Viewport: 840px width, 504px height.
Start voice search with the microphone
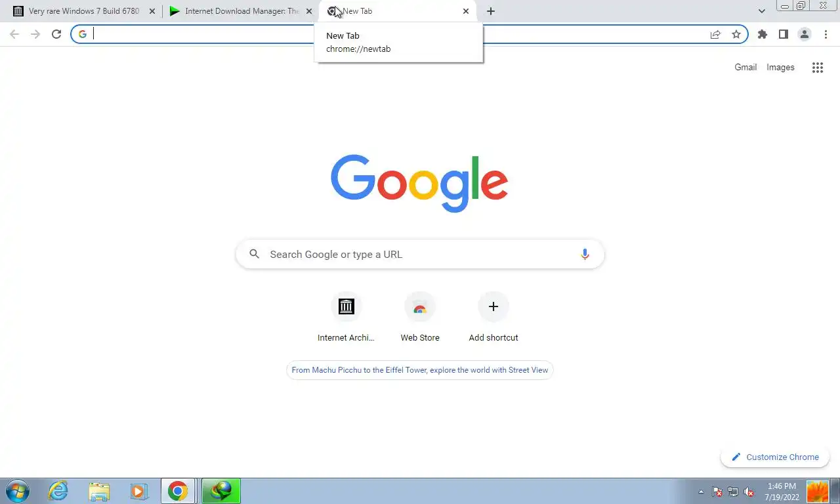point(585,255)
